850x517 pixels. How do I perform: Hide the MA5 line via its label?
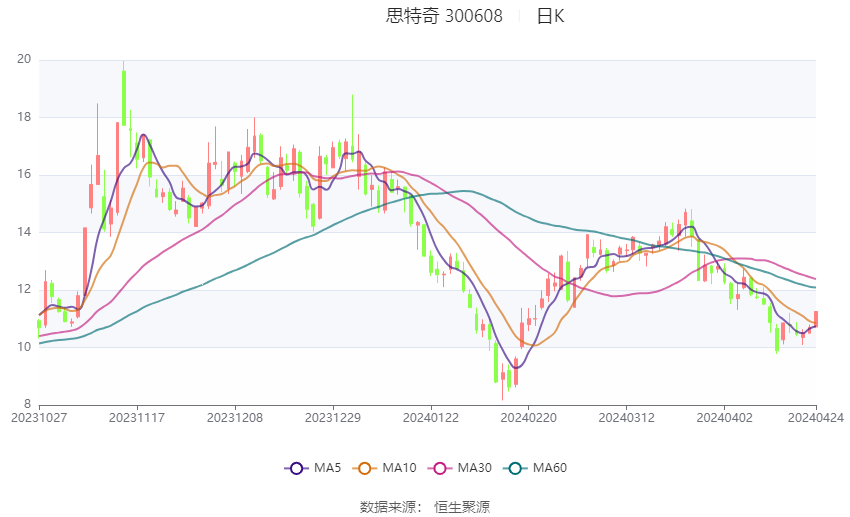tap(327, 468)
